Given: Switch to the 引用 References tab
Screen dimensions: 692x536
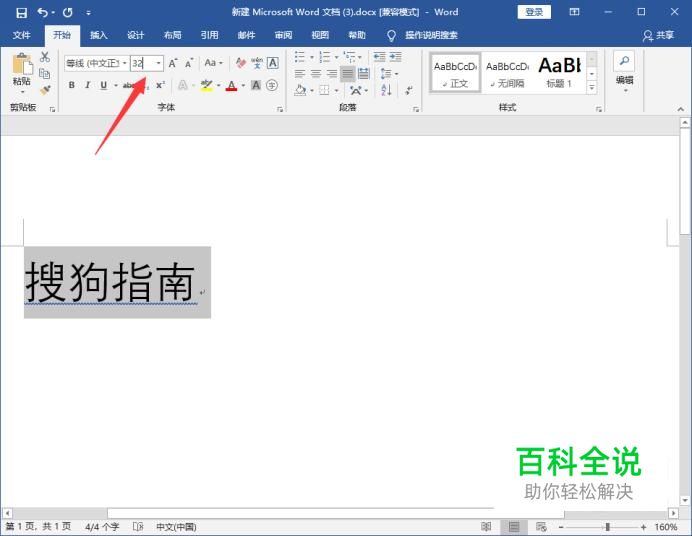Looking at the screenshot, I should pyautogui.click(x=210, y=35).
